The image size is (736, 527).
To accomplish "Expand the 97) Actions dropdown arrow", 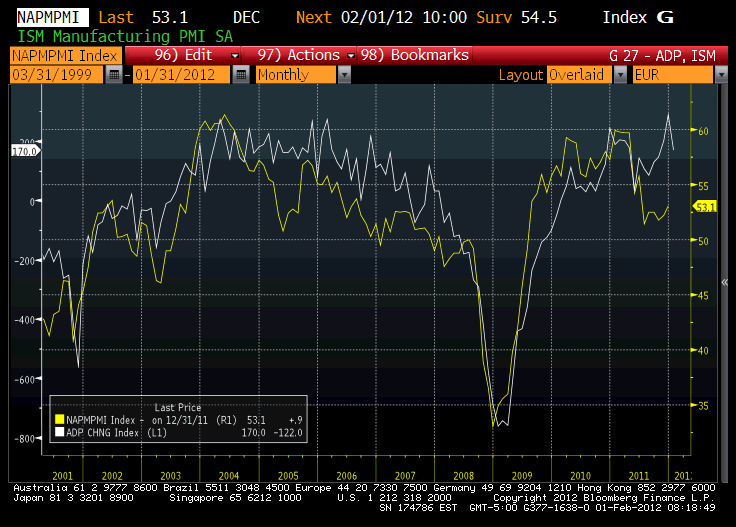I will point(351,55).
